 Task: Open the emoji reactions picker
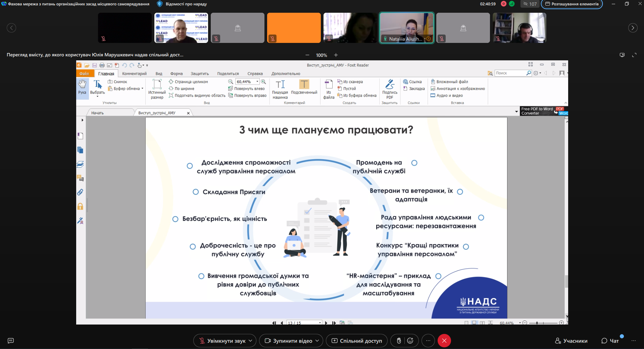point(410,341)
